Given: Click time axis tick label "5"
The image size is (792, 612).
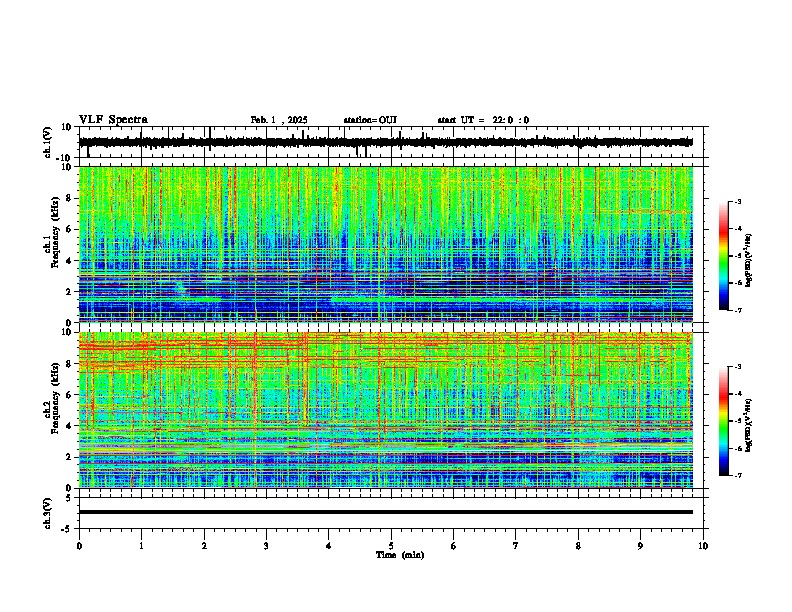Looking at the screenshot, I should 391,546.
